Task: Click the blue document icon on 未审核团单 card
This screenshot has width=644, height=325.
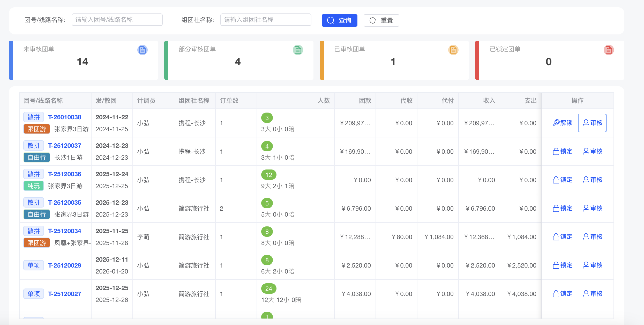Action: pyautogui.click(x=142, y=50)
